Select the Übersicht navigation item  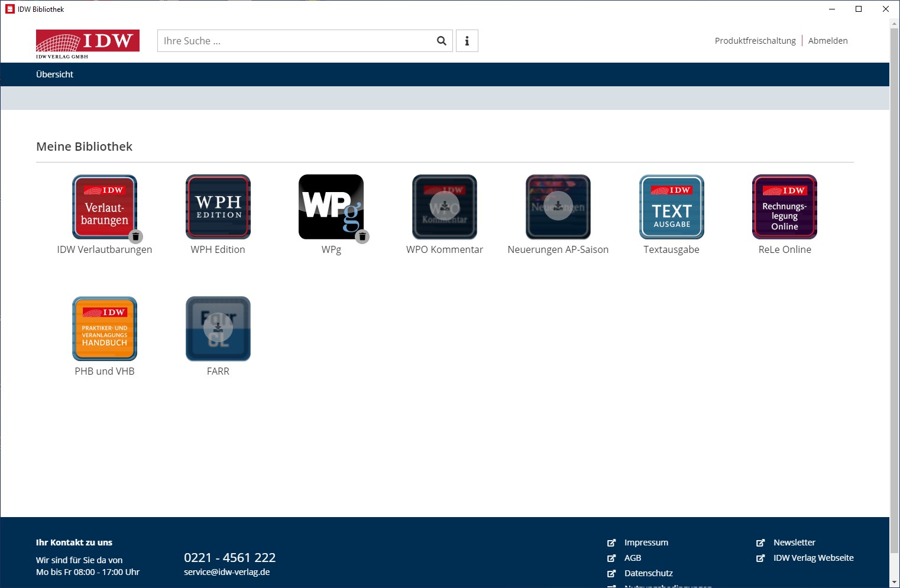54,74
